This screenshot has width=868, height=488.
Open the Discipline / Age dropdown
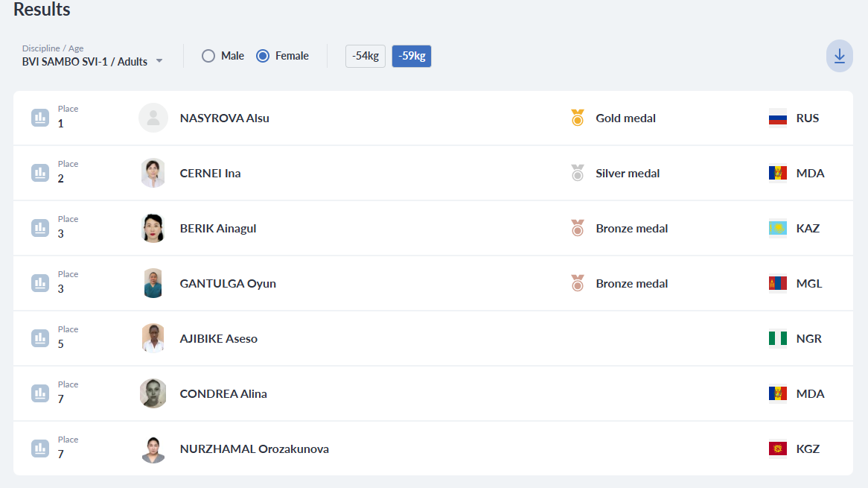pyautogui.click(x=85, y=61)
